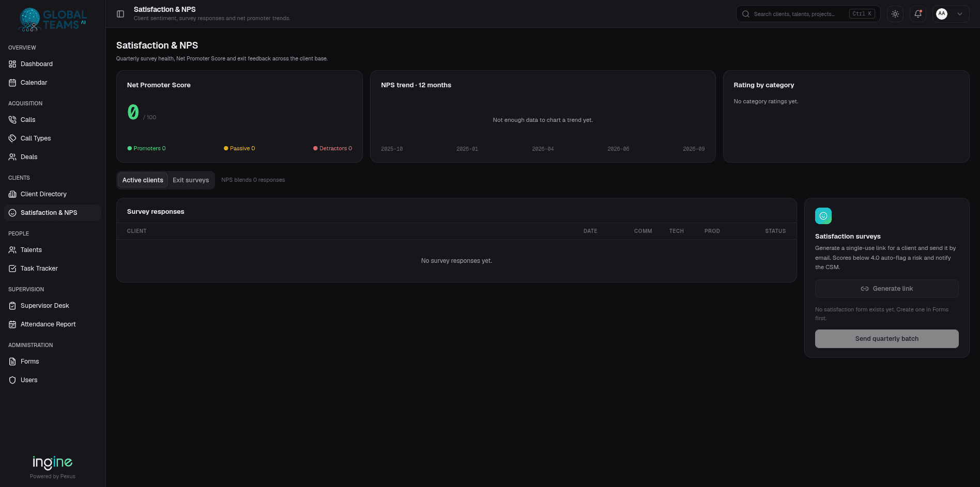980x487 pixels.
Task: Click the Deals people icon
Action: coord(12,157)
